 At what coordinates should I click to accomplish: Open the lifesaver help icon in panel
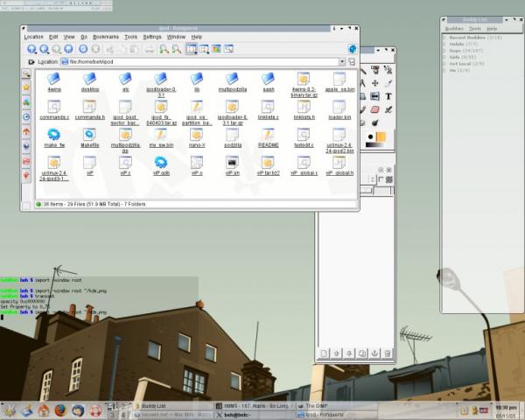[x=95, y=410]
